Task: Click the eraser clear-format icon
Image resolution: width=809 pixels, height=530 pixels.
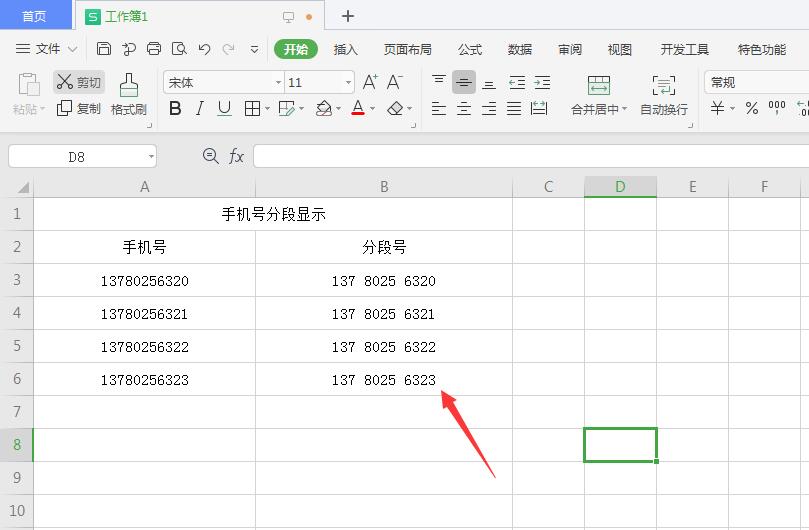Action: click(395, 108)
